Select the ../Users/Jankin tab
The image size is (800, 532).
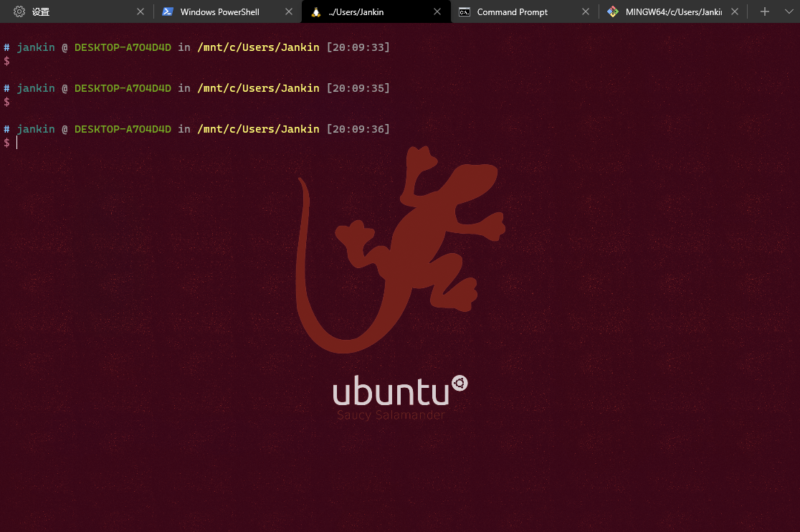click(x=376, y=11)
